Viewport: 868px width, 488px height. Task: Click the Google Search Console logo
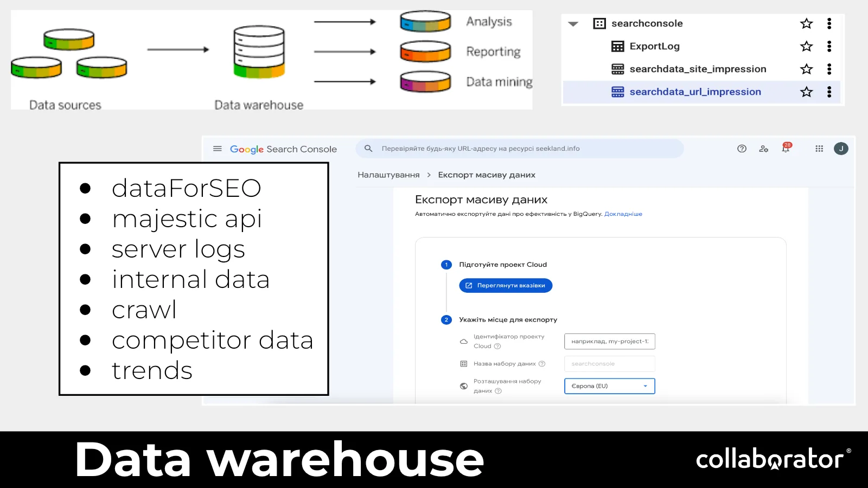pos(283,149)
